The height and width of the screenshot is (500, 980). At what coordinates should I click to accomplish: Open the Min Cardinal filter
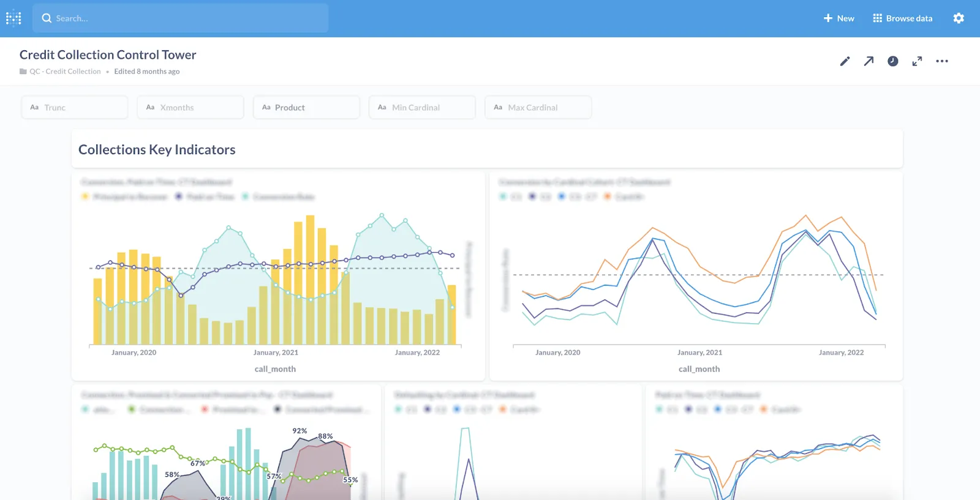pos(421,108)
